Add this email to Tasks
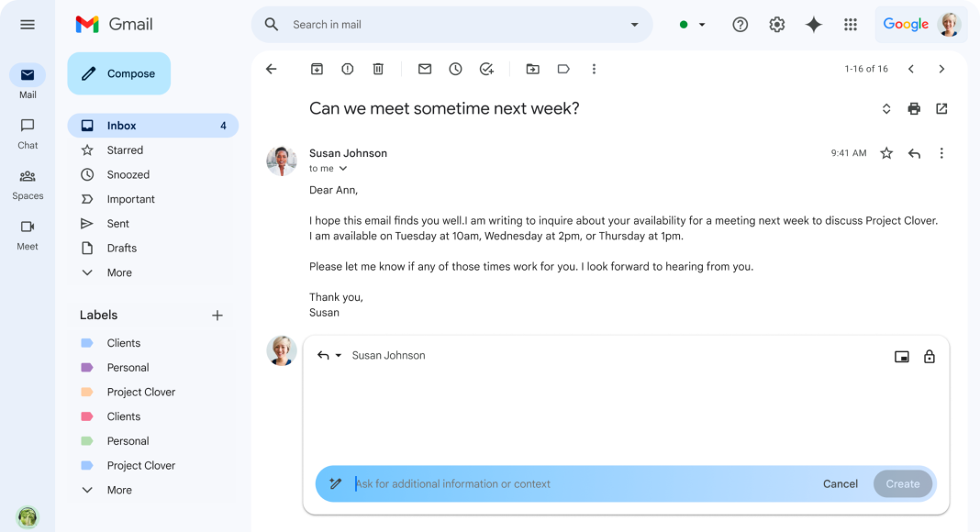Viewport: 980px width, 532px height. (486, 69)
